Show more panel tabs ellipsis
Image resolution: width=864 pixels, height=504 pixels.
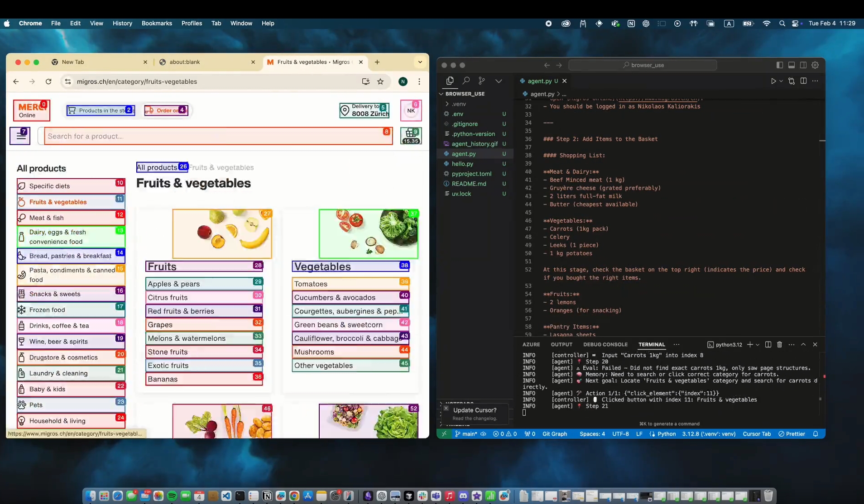point(677,344)
